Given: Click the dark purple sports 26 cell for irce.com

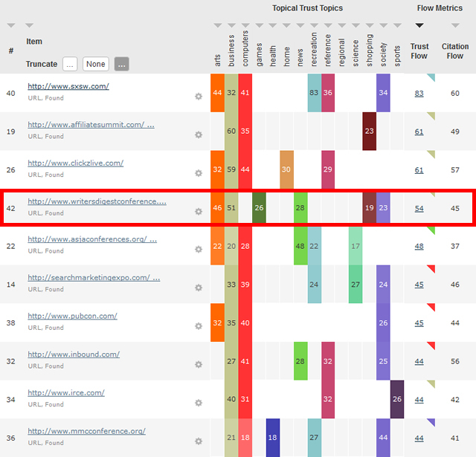Looking at the screenshot, I should click(x=397, y=399).
